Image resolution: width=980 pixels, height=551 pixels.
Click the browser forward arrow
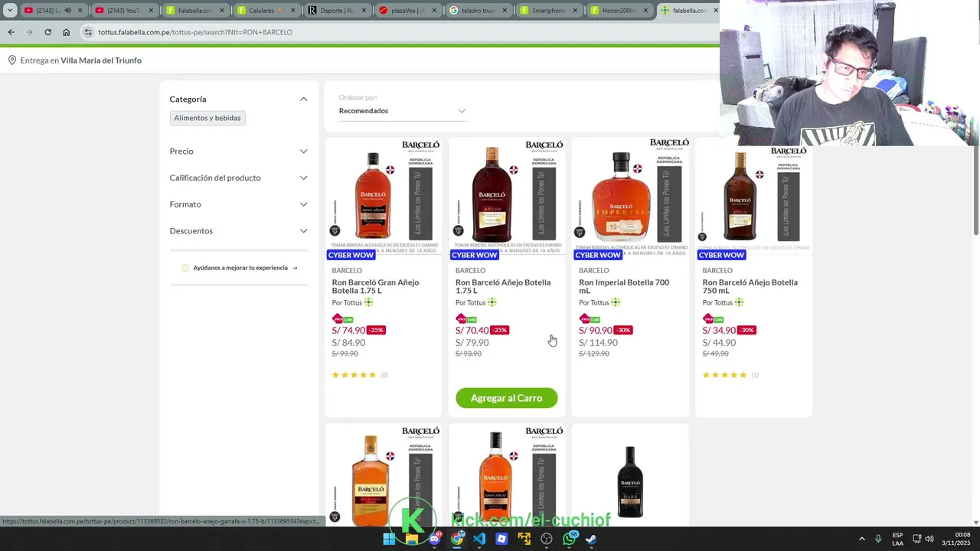tap(29, 32)
